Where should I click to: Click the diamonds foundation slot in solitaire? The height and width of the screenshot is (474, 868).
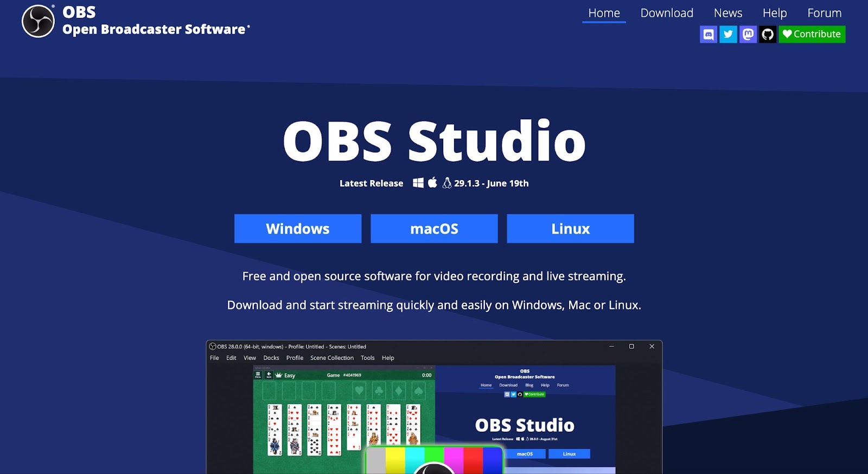pos(399,391)
